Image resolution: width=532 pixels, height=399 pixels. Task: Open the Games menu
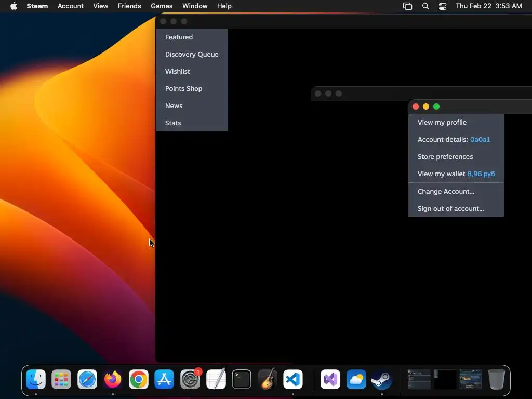coord(162,6)
